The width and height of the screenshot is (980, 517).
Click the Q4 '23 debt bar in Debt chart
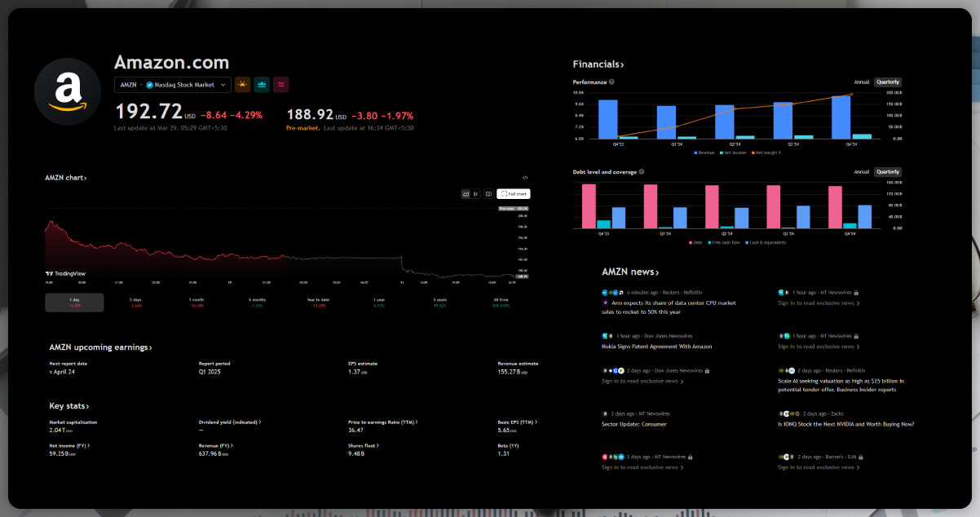click(589, 205)
